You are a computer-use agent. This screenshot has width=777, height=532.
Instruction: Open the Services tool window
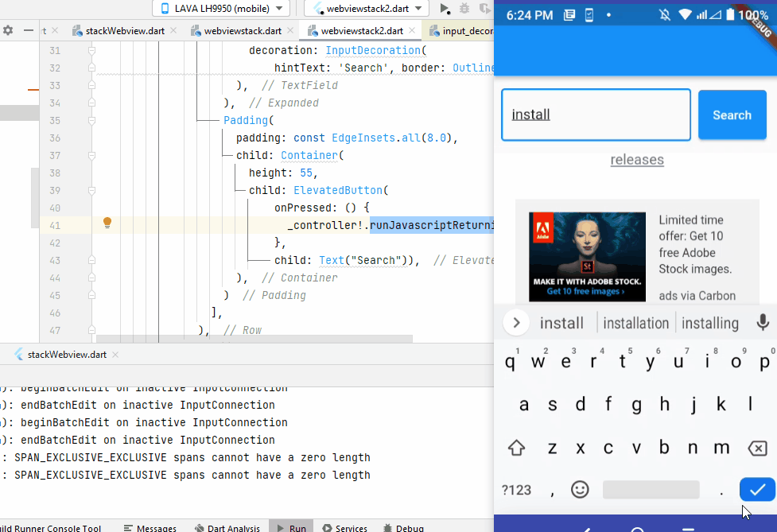(345, 528)
